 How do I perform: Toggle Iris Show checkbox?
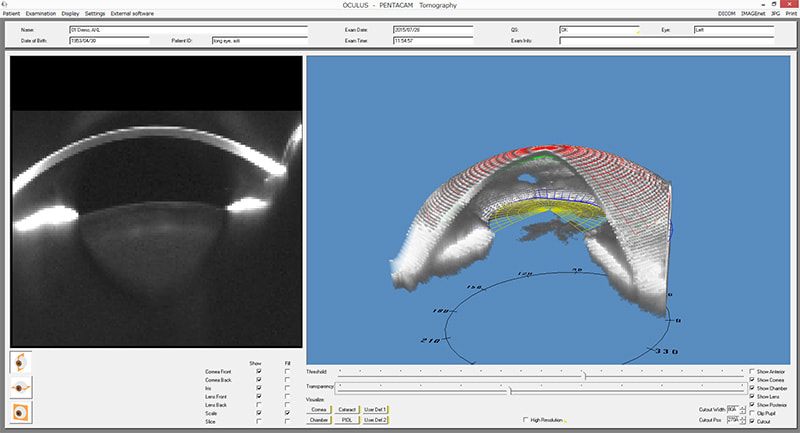pos(259,388)
